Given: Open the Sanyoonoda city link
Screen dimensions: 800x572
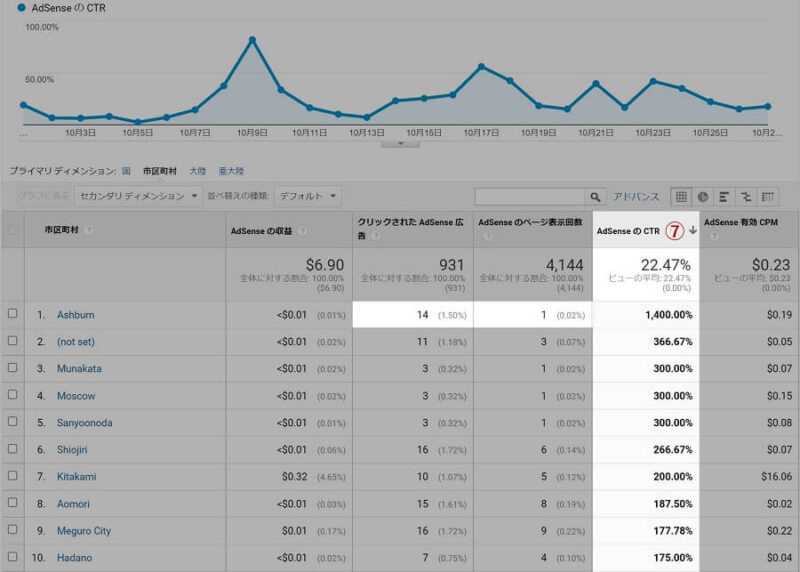Looking at the screenshot, I should [85, 423].
